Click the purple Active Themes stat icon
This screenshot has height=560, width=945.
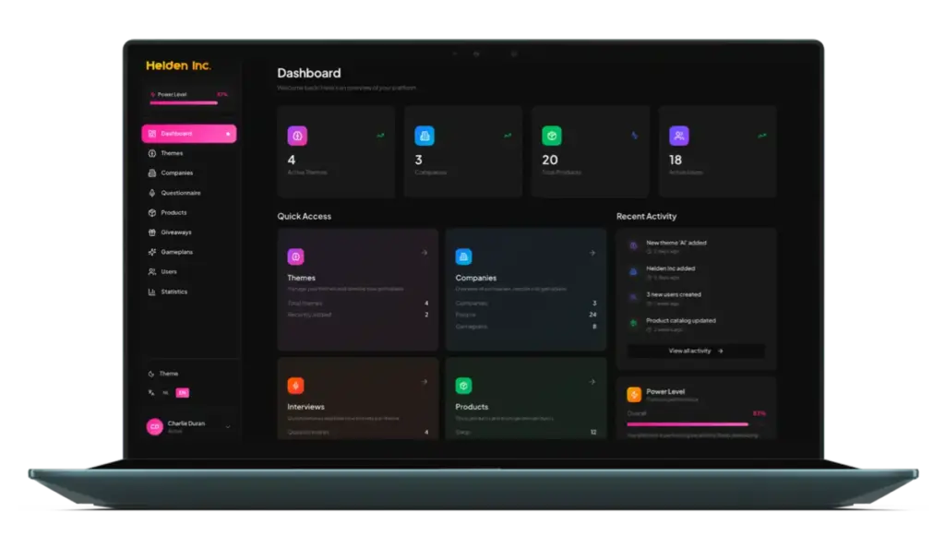click(x=297, y=136)
